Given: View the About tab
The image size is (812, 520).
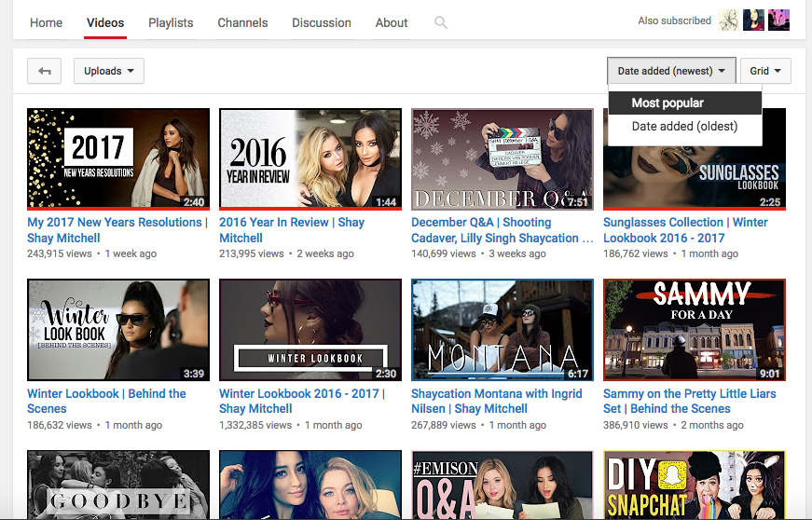Looking at the screenshot, I should pyautogui.click(x=392, y=22).
